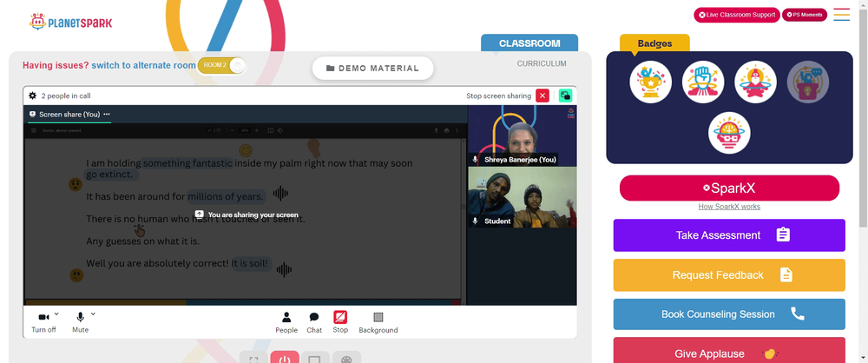The width and height of the screenshot is (868, 363).
Task: Open PS Moments
Action: point(805,15)
